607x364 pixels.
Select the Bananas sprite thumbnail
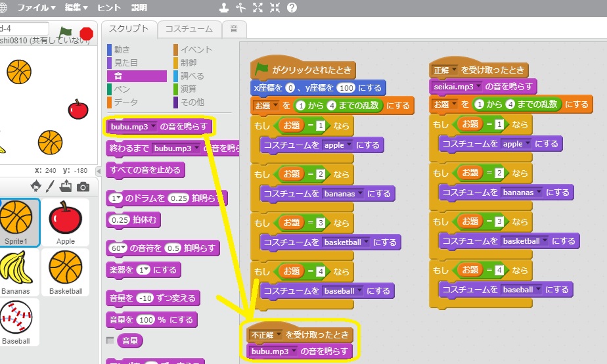click(18, 273)
